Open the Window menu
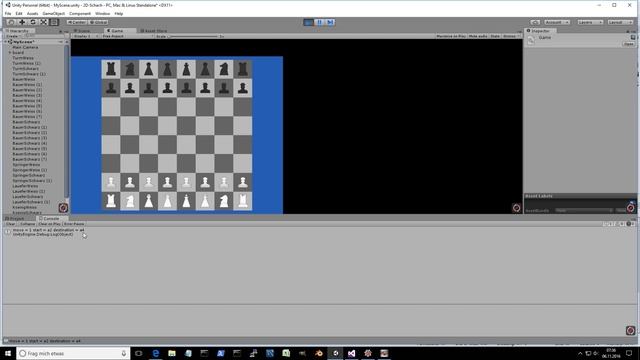Screen dimensions: 640x360 click(102, 13)
